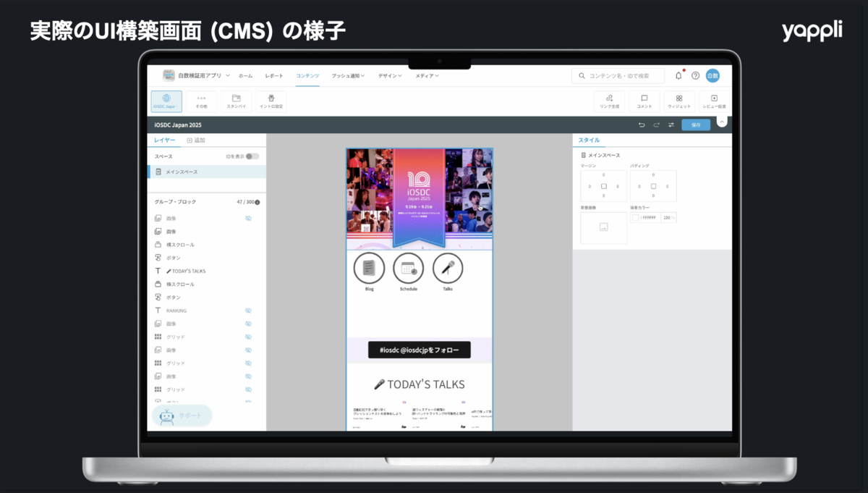This screenshot has width=868, height=493.
Task: Select the メインスペース space row
Action: pyautogui.click(x=206, y=172)
